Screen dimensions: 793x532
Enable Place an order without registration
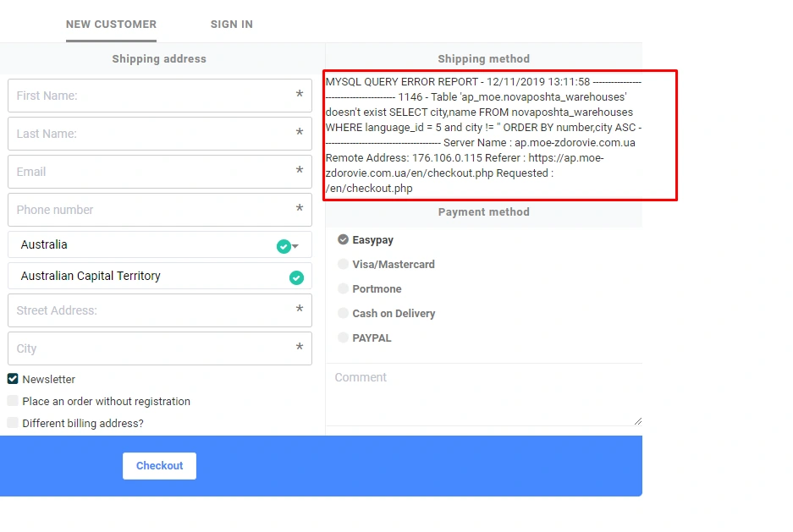click(x=13, y=401)
